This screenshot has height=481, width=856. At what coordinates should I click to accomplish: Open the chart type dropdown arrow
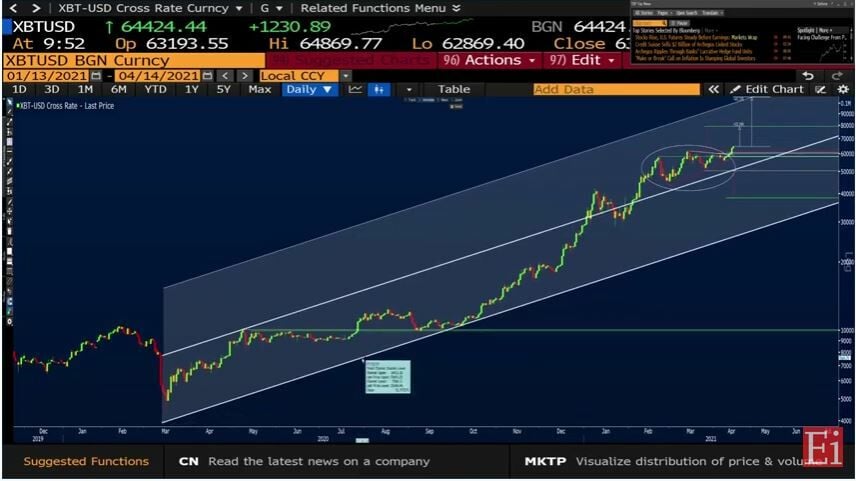(409, 90)
